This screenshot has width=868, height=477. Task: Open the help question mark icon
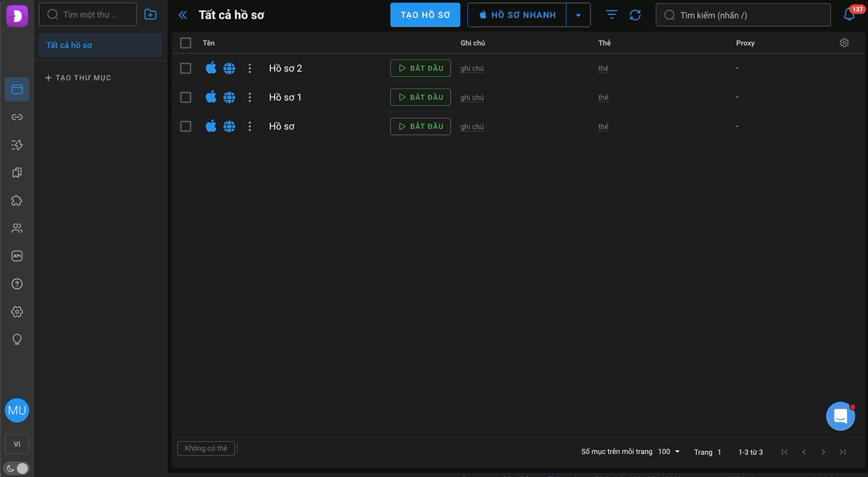click(x=17, y=283)
